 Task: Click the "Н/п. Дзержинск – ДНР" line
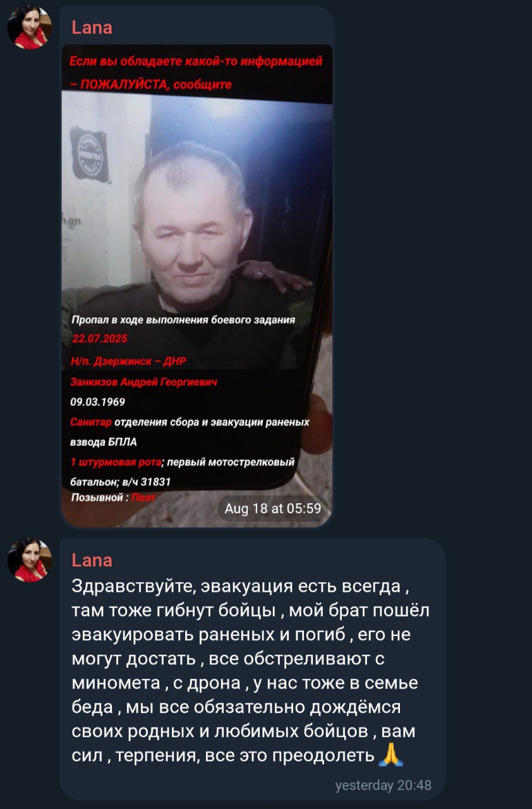click(x=128, y=362)
